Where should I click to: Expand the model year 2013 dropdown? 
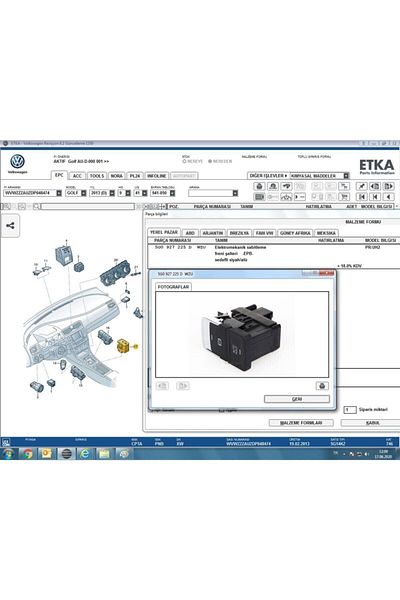(112, 193)
